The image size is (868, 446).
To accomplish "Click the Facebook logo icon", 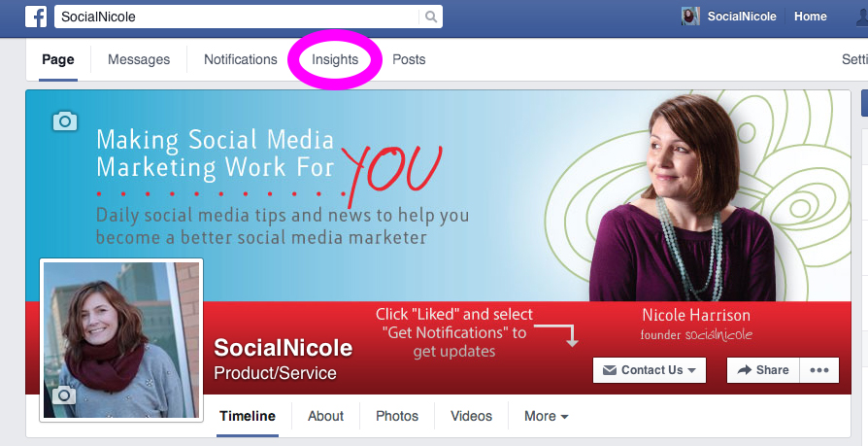I will 38,17.
